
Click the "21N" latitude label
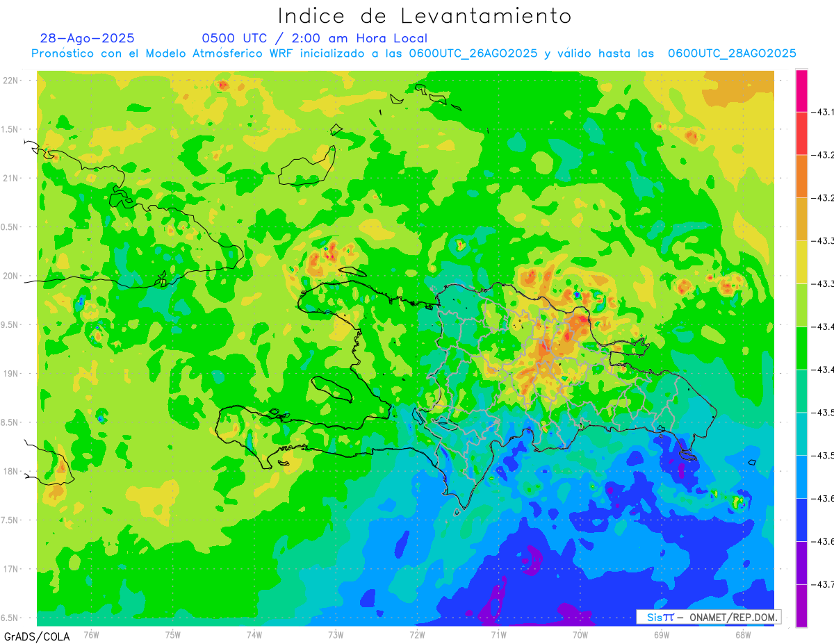[x=11, y=178]
